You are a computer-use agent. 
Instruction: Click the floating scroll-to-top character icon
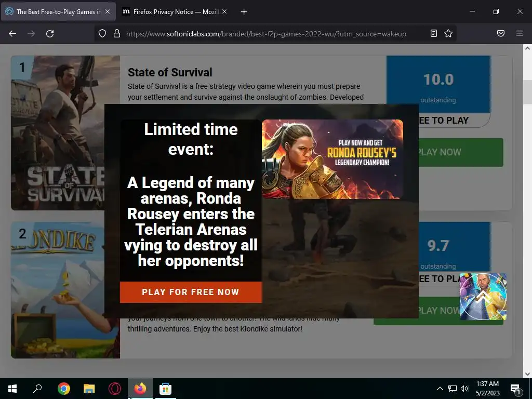coord(483,297)
